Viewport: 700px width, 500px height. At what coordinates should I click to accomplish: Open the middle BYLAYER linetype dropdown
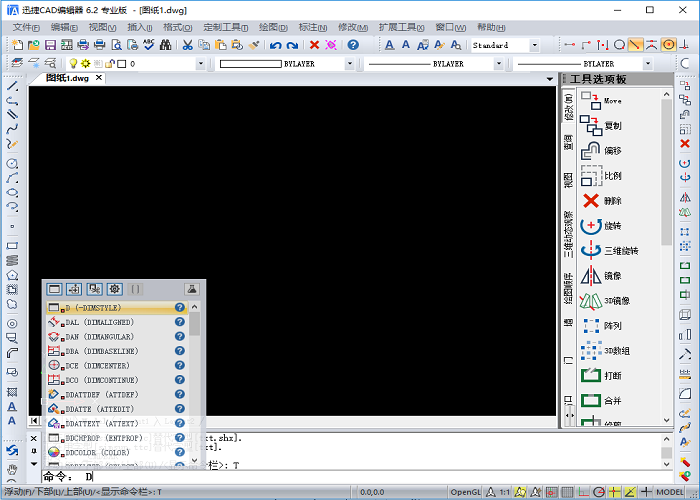499,64
